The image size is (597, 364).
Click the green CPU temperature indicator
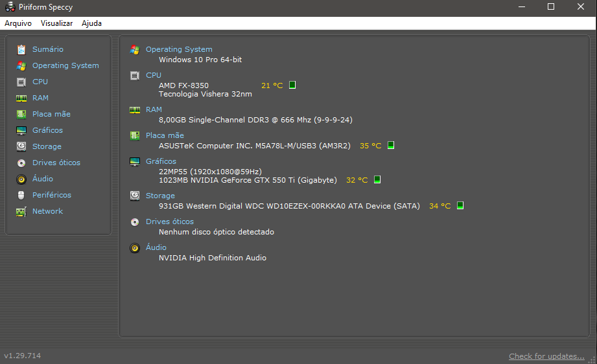292,85
